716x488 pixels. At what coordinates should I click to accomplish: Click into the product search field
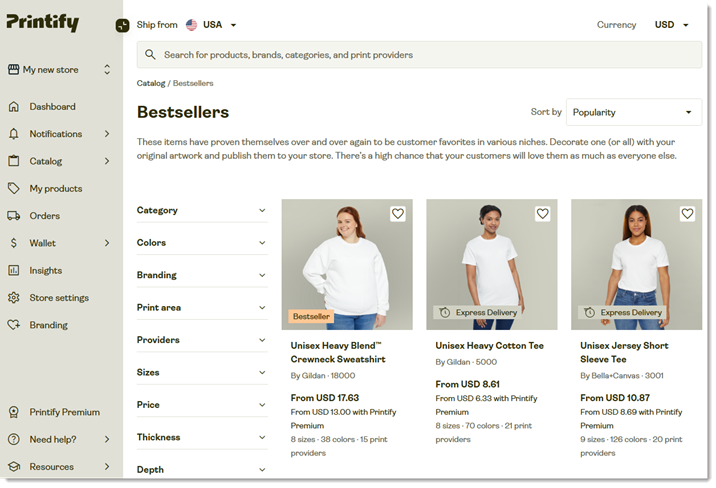(x=419, y=55)
